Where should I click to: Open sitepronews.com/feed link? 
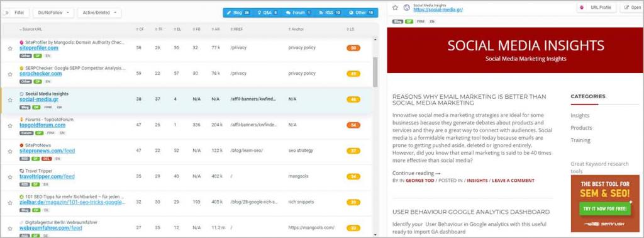click(x=47, y=151)
